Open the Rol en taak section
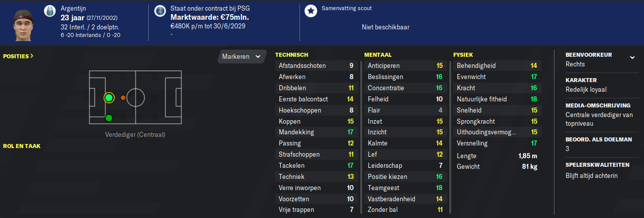Viewport: 644px width, 218px height. point(22,146)
